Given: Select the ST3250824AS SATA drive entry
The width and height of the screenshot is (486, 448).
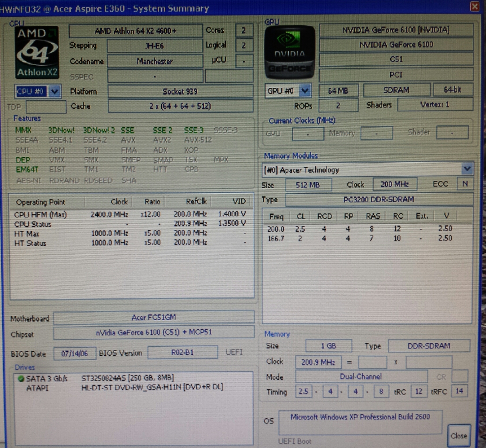Looking at the screenshot, I should (x=127, y=378).
